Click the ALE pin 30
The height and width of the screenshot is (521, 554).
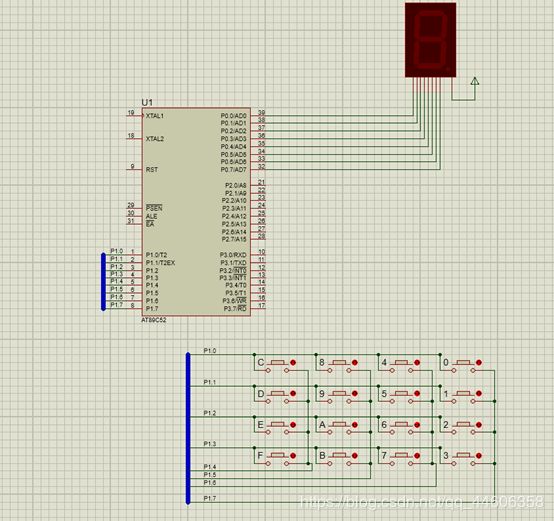[134, 215]
